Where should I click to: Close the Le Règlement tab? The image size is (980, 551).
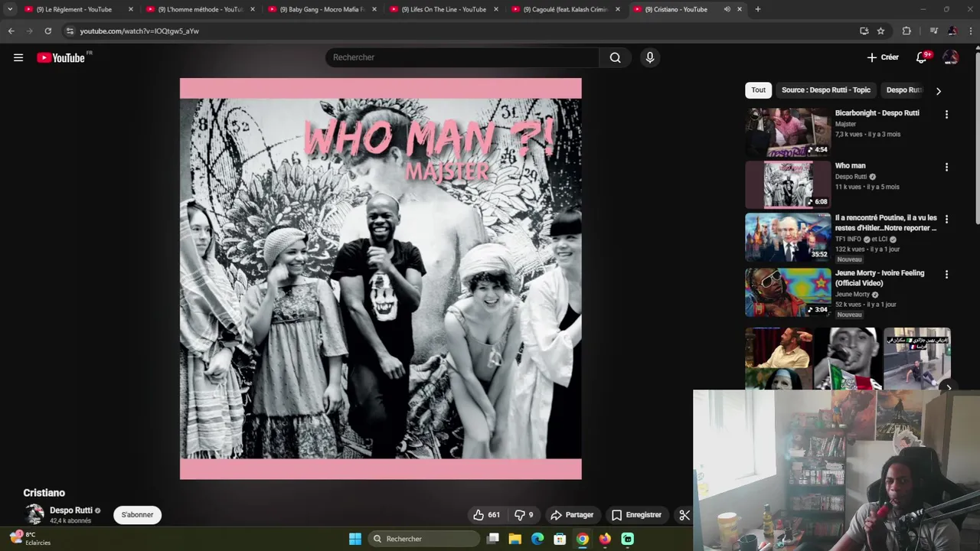click(131, 9)
